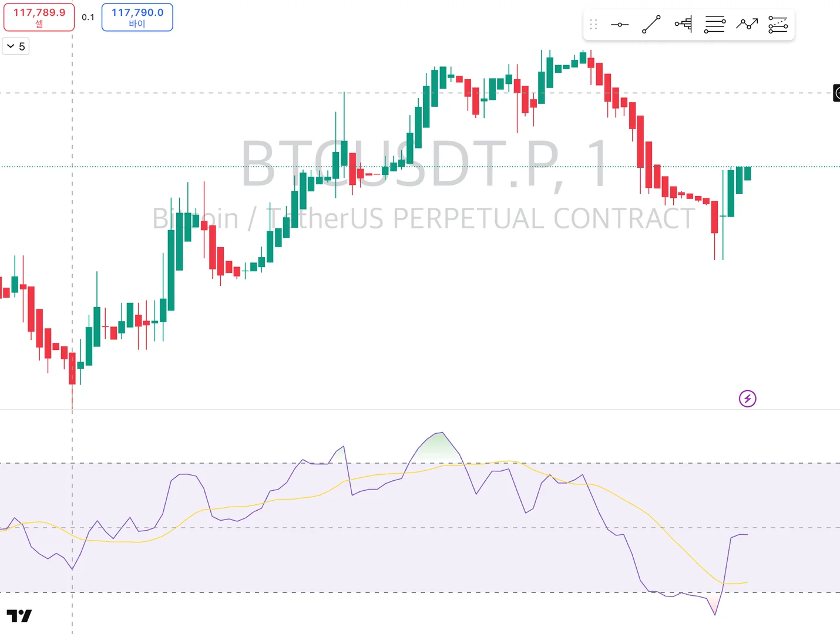840x634 pixels.
Task: Click the green overbought RSI shaded peak
Action: [439, 449]
